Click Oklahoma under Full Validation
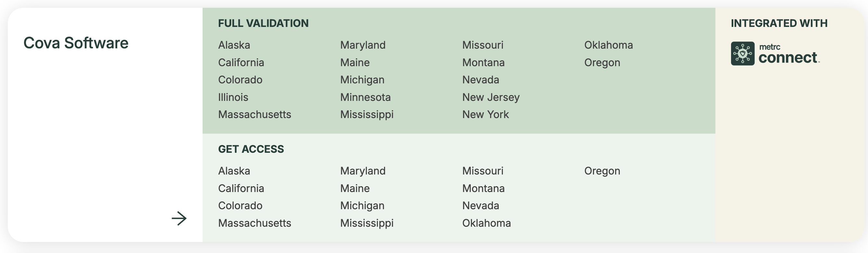The height and width of the screenshot is (253, 868). (x=608, y=45)
